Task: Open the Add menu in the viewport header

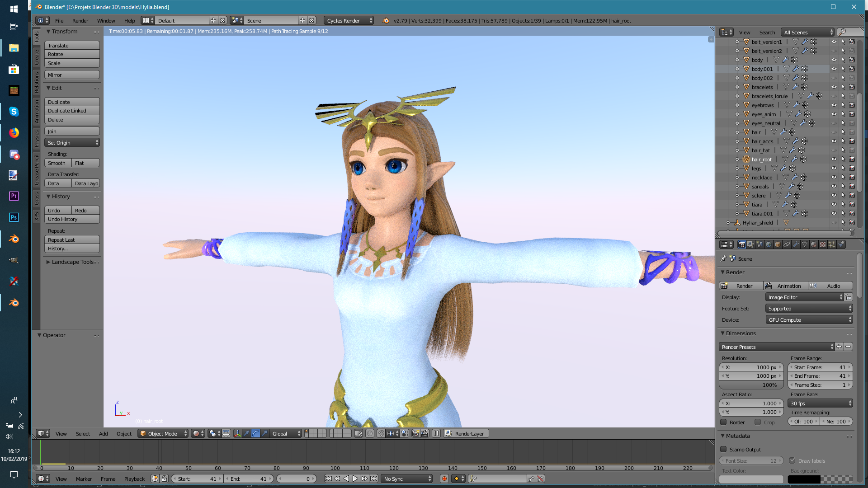Action: pos(103,433)
